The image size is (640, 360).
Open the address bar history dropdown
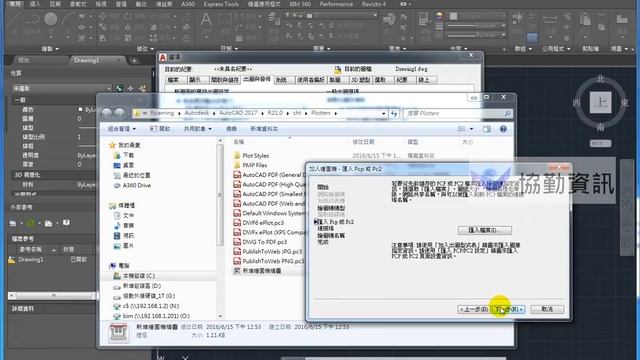pos(384,113)
